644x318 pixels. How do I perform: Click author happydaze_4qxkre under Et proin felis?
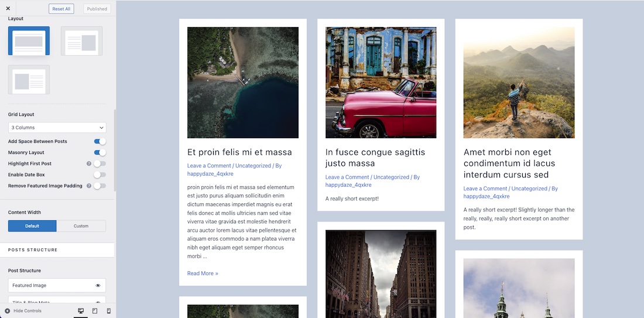(210, 173)
